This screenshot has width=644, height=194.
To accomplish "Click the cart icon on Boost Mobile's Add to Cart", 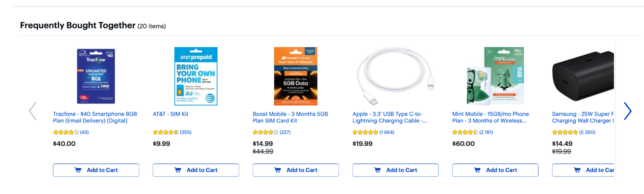I will pos(278,170).
